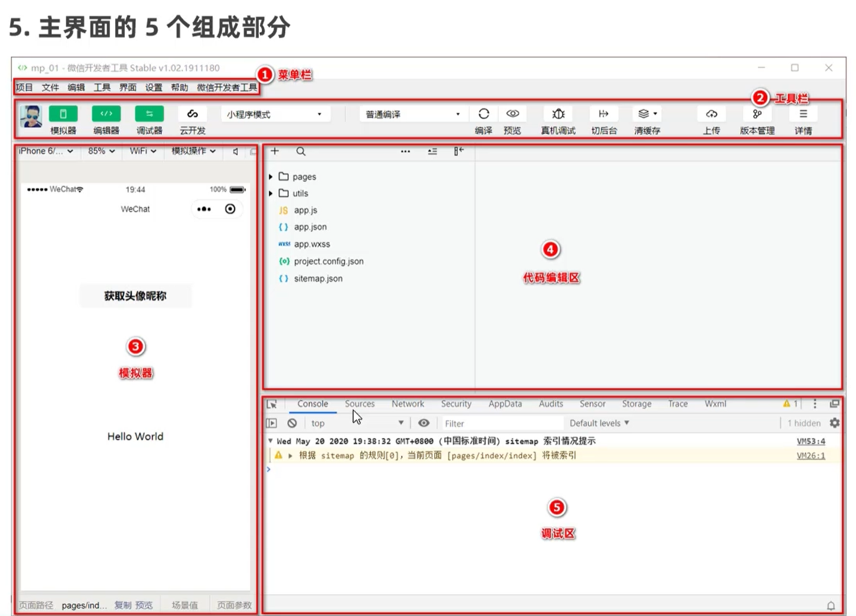Click the 获取头像昵称 button in simulator
Image resolution: width=856 pixels, height=616 pixels.
135,296
